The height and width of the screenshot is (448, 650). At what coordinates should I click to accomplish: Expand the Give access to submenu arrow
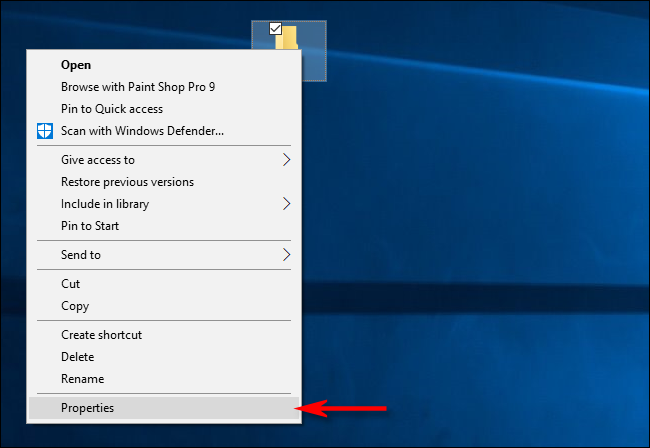(x=287, y=160)
